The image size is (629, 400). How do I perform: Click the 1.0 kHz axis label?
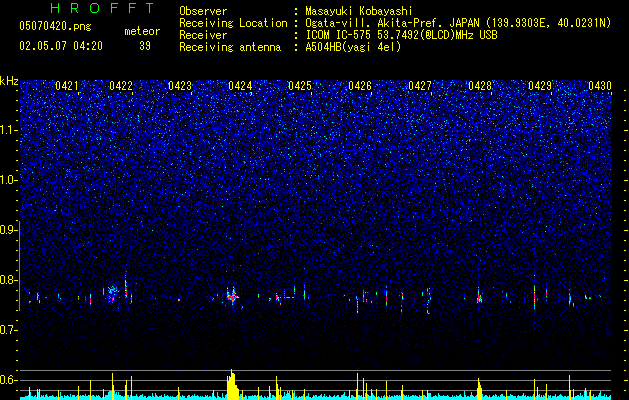tap(9, 180)
